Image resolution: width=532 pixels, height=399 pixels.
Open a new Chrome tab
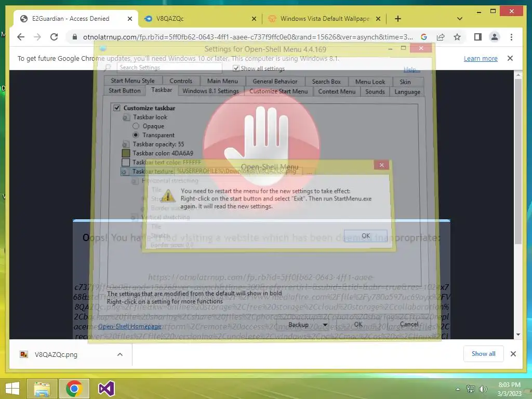pyautogui.click(x=397, y=19)
